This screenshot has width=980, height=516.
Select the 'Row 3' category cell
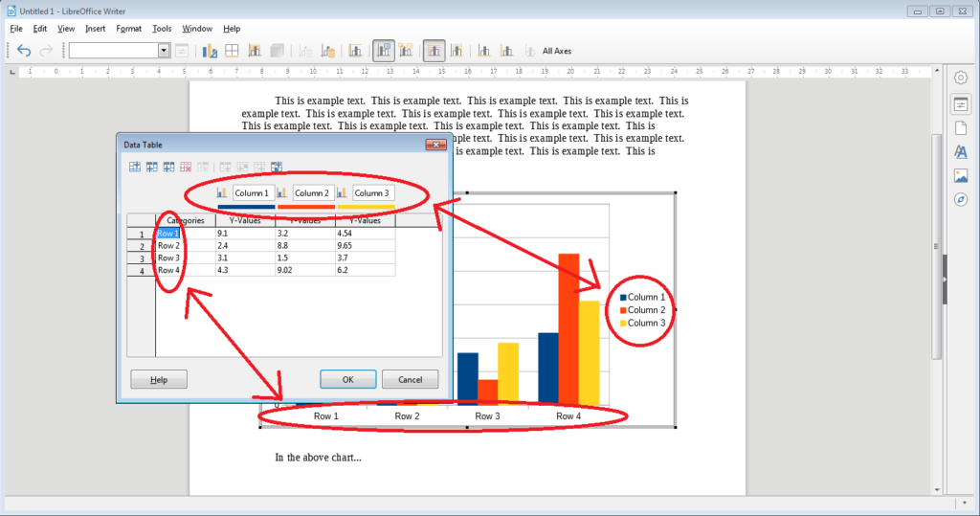pos(186,258)
